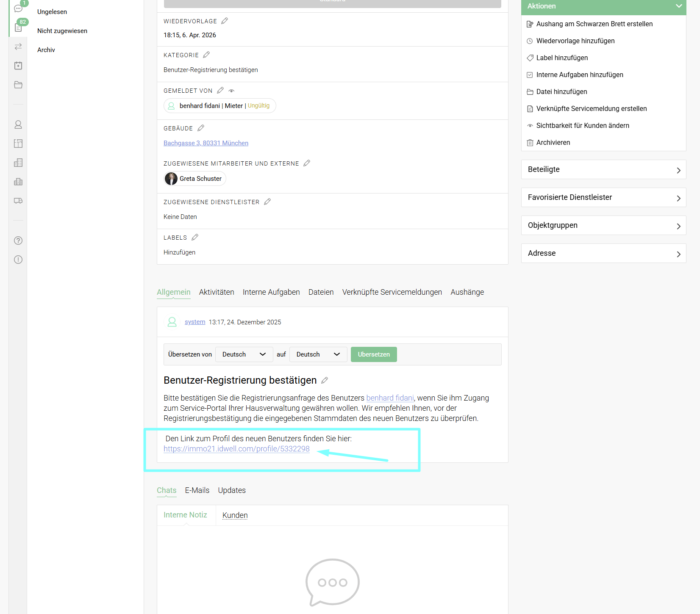Collapse the Aktionen panel
Viewport: 700px width, 614px height.
(678, 6)
